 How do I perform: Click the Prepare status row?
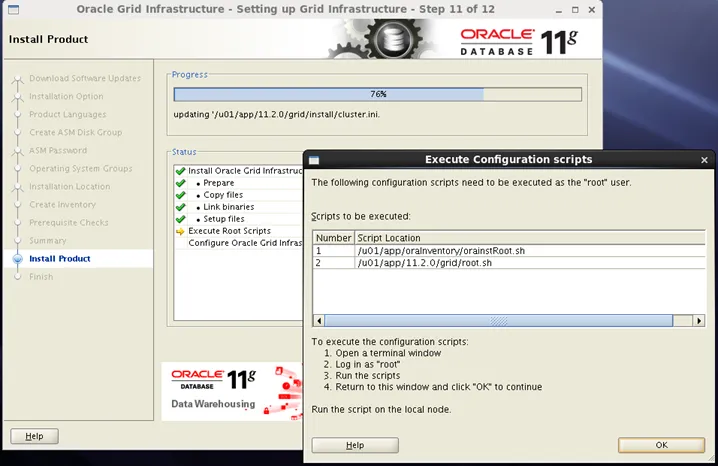(238, 183)
